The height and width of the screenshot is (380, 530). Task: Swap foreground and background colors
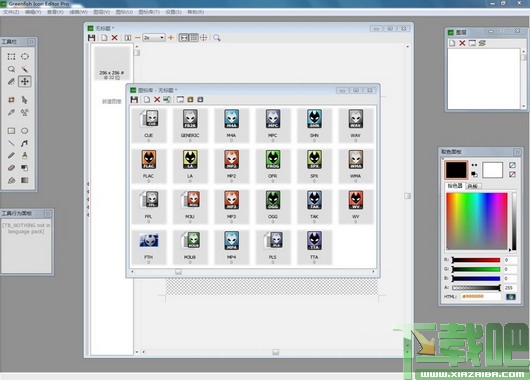[474, 165]
